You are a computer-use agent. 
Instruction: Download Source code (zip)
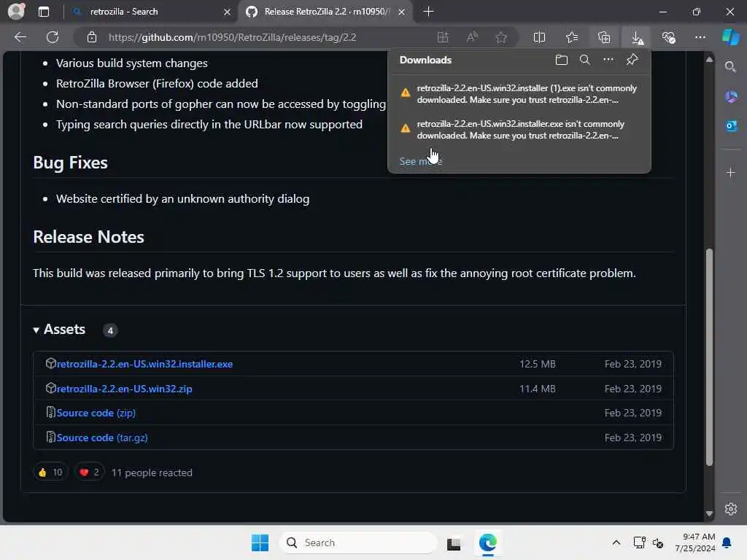[96, 413]
